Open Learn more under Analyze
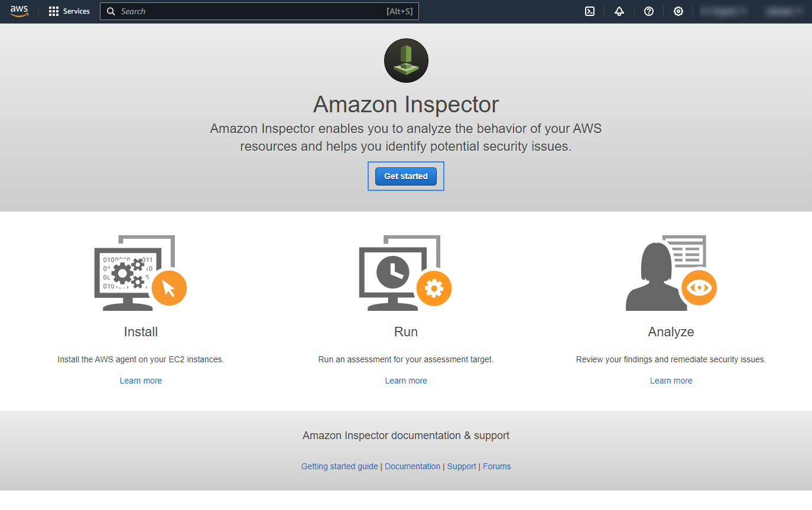The width and height of the screenshot is (812, 510). click(671, 381)
